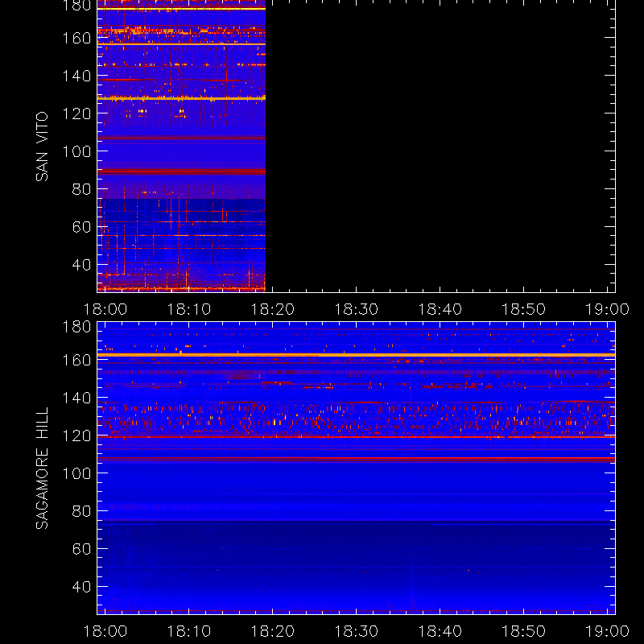The image size is (644, 644).
Task: Click 18:50 time label under San Vito plot
Action: 524,309
